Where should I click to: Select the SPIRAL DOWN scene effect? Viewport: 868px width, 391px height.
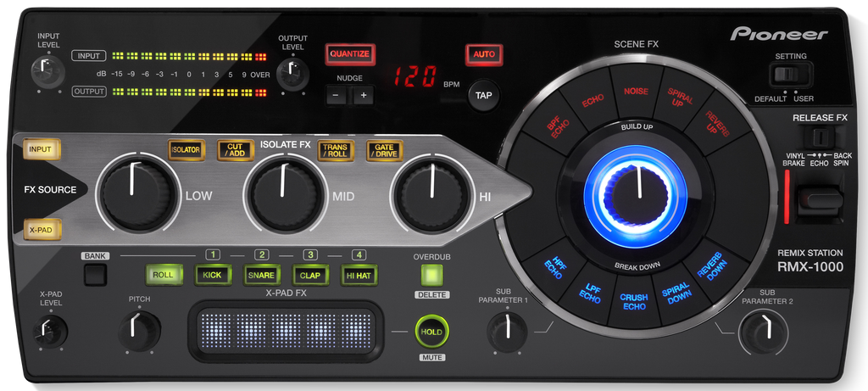677,293
